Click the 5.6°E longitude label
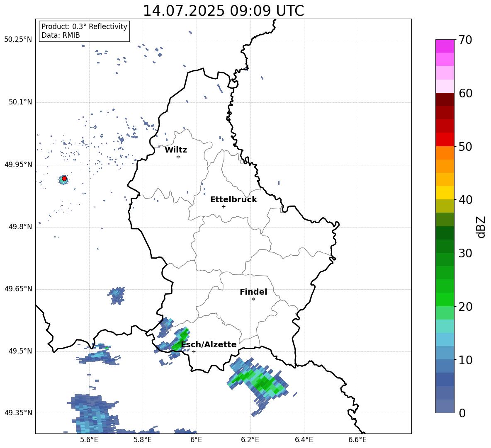Image resolution: width=491 pixels, height=448 pixels. pos(89,440)
